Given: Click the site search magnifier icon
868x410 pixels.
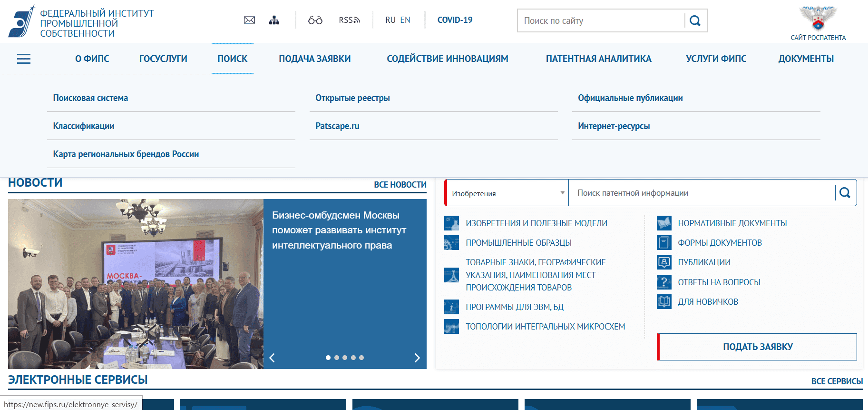Looking at the screenshot, I should point(695,21).
